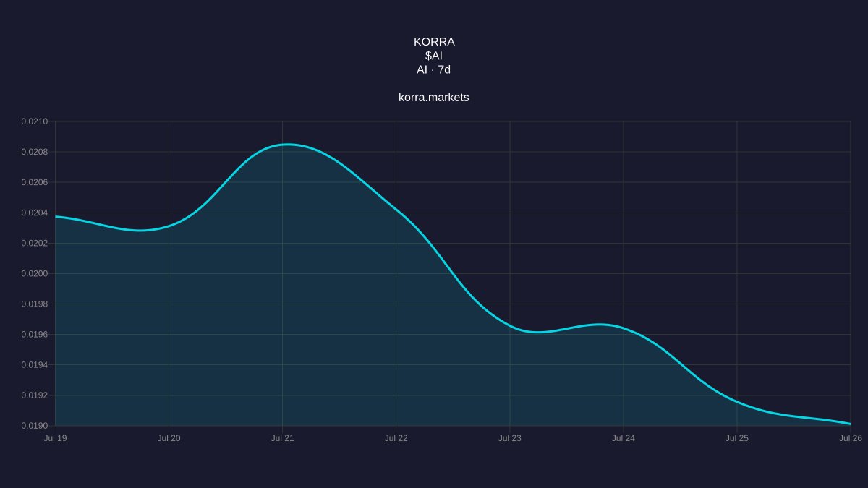Click the Jul 21 x-axis label
Image resolution: width=868 pixels, height=488 pixels.
tap(282, 438)
